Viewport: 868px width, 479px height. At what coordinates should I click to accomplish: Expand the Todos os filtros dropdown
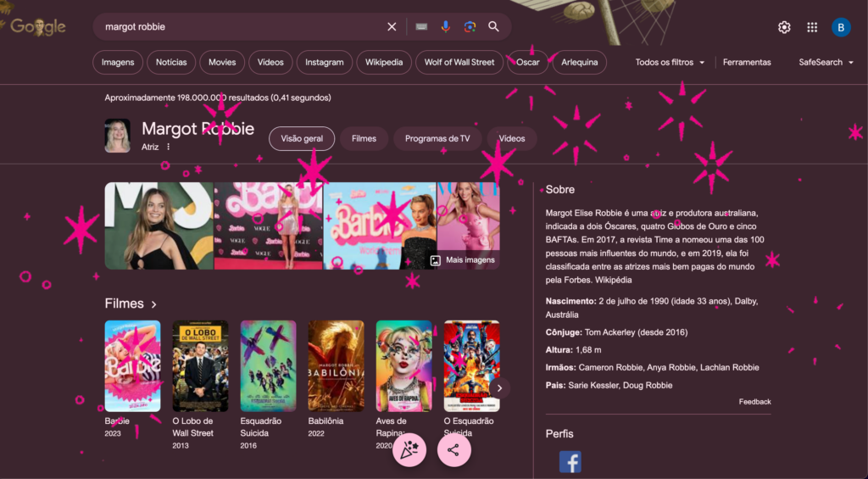[670, 63]
